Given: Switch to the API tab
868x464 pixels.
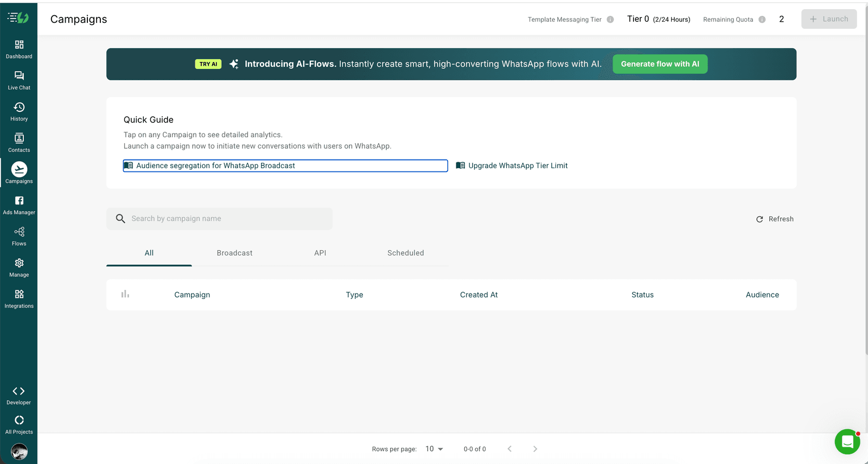Looking at the screenshot, I should pyautogui.click(x=320, y=253).
